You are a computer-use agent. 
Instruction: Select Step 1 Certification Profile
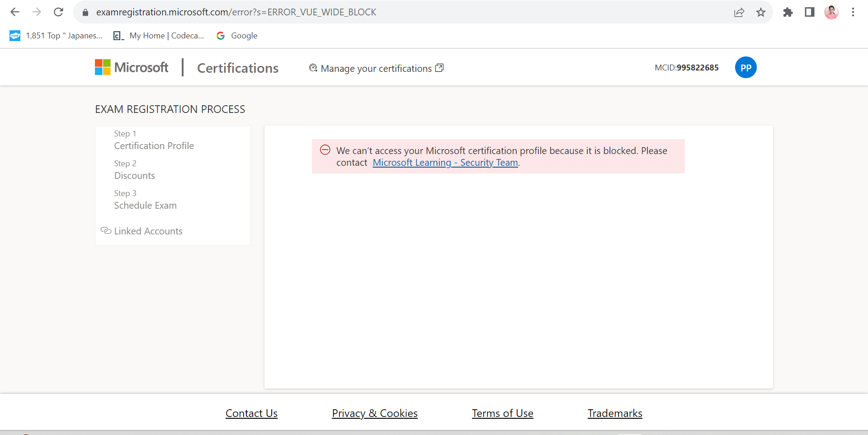[x=154, y=140]
